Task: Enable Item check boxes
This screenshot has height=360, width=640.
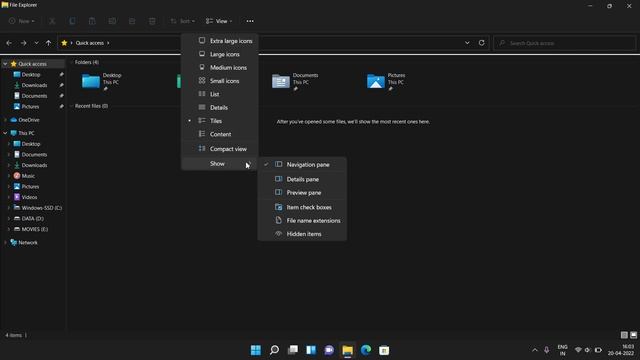Action: 302,207
